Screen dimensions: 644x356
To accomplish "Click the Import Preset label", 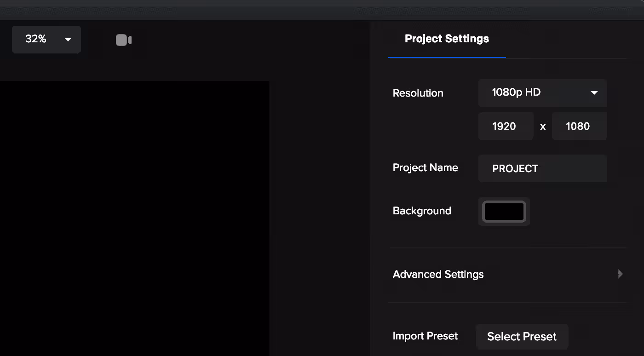I will coord(425,336).
